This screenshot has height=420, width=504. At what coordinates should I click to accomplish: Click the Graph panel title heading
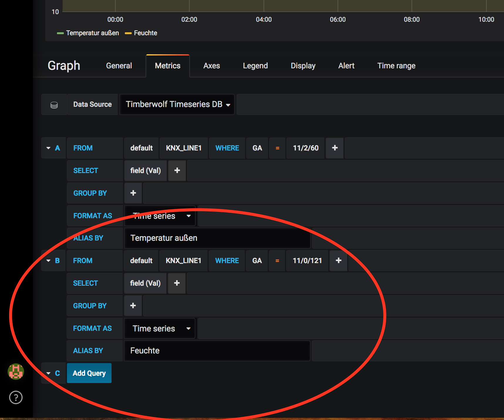click(x=64, y=66)
